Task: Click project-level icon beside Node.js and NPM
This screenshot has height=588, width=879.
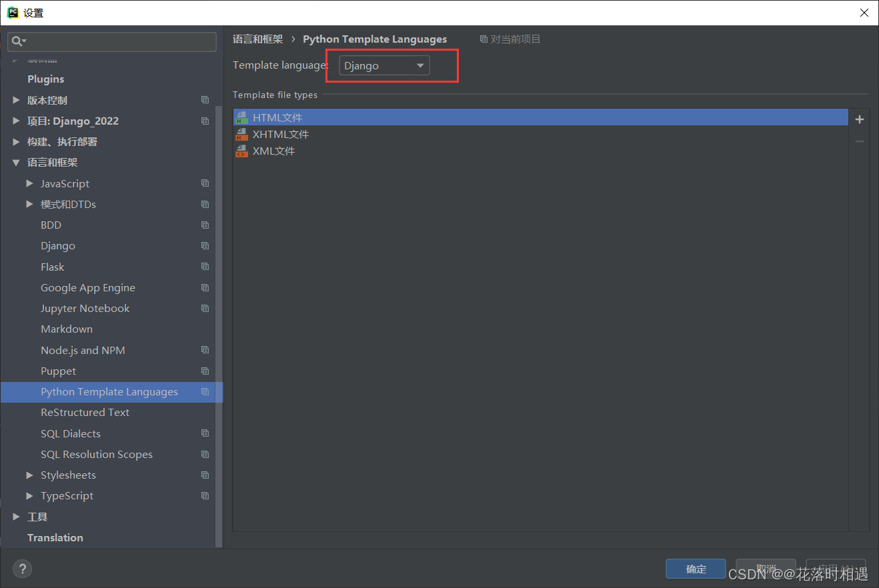Action: point(205,350)
